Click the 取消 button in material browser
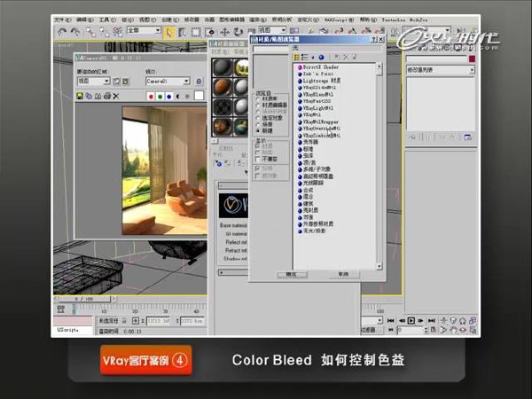532x399 pixels. 344,274
